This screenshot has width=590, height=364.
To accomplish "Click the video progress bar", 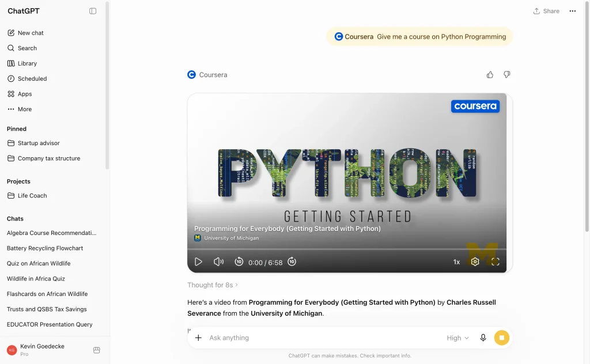I will coord(346,249).
